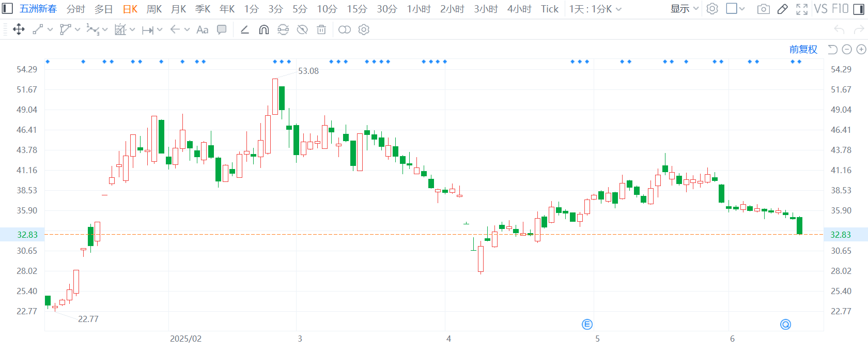Click the pencil draw icon in top bar
Image resolution: width=868 pixels, height=352 pixels.
point(783,9)
